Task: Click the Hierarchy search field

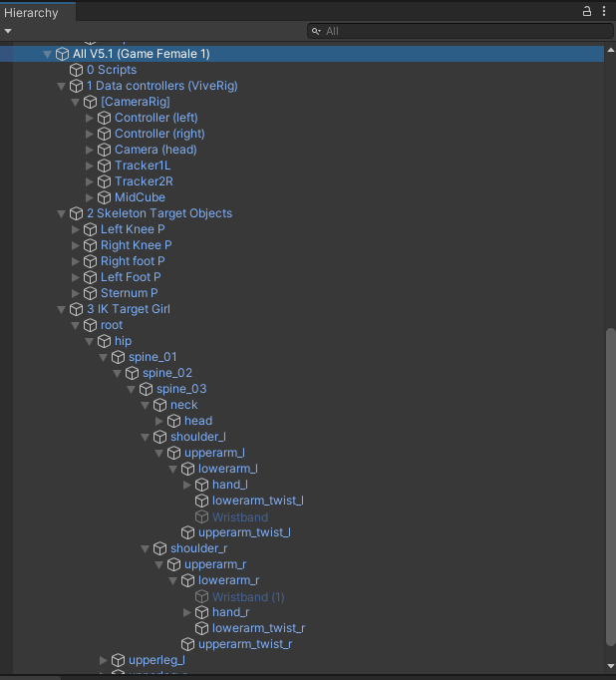Action: click(461, 31)
